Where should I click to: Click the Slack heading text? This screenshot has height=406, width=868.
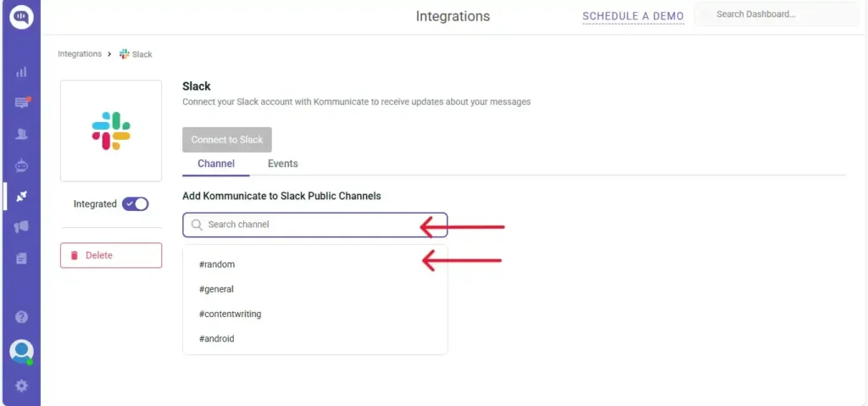coord(197,86)
